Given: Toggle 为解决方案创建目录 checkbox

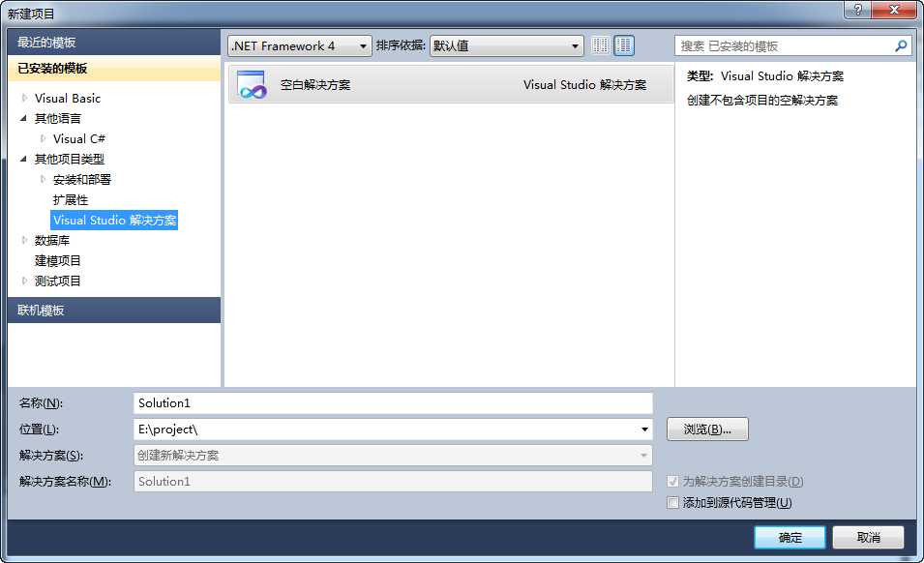Looking at the screenshot, I should click(673, 481).
